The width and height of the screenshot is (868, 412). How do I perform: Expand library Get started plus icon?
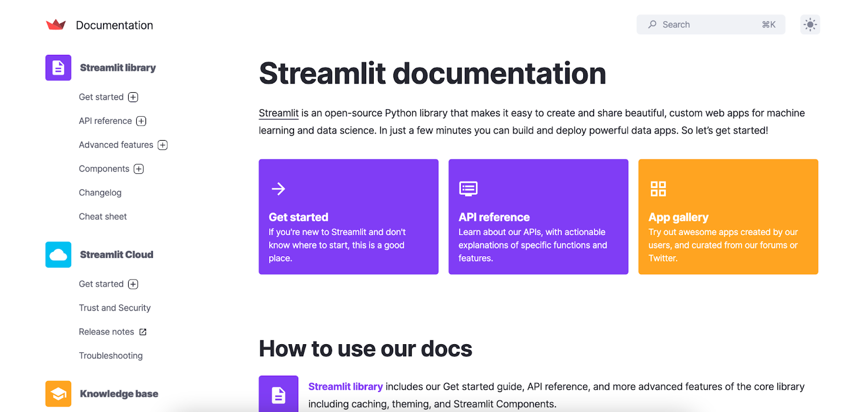point(133,97)
